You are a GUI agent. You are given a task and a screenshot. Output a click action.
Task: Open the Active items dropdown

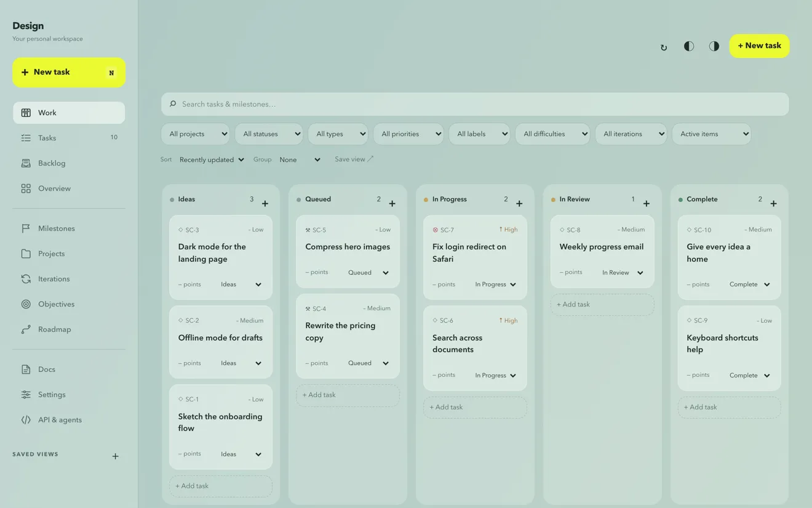tap(712, 134)
